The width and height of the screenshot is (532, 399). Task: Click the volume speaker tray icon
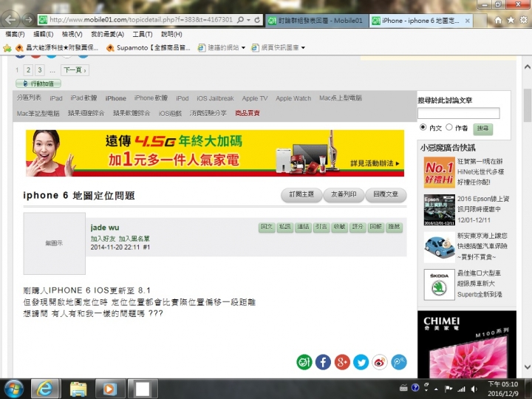[x=474, y=389]
